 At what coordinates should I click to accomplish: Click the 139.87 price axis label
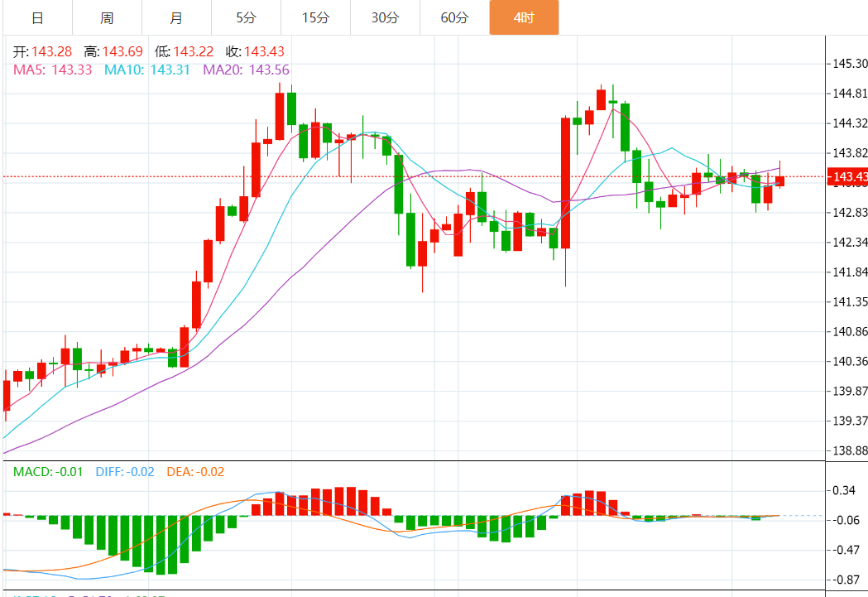(850, 391)
